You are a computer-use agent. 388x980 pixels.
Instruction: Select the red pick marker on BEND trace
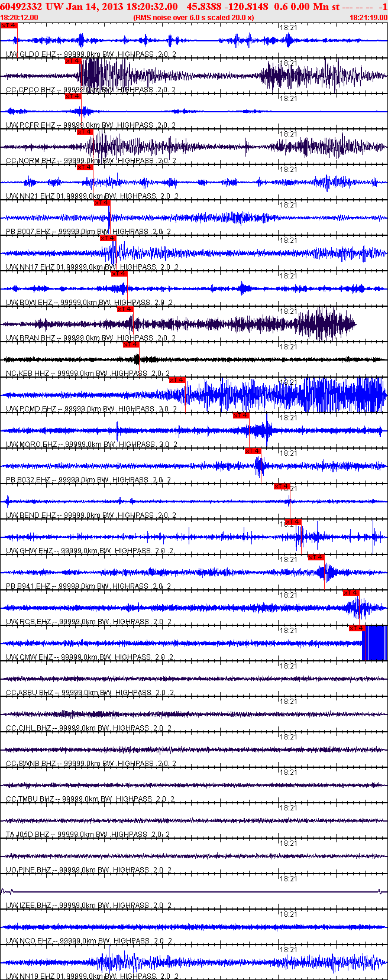tap(282, 486)
